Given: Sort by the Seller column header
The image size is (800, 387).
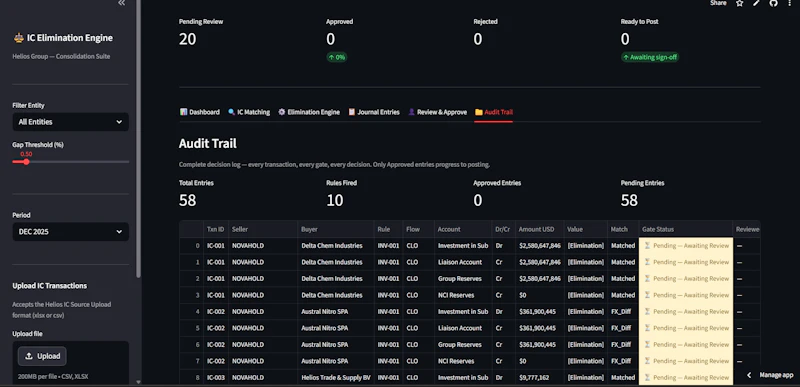Looking at the screenshot, I should [263, 229].
